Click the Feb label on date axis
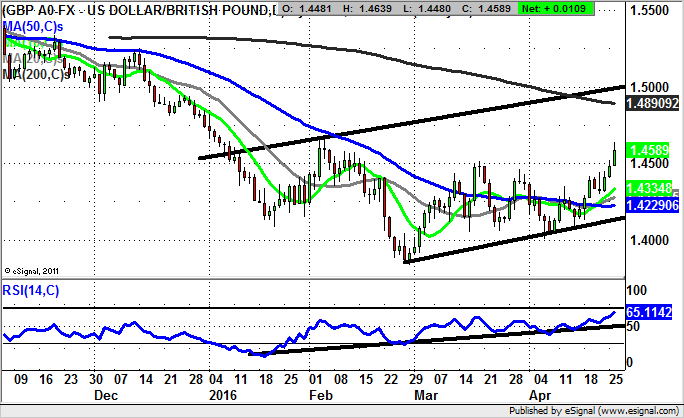 [316, 395]
